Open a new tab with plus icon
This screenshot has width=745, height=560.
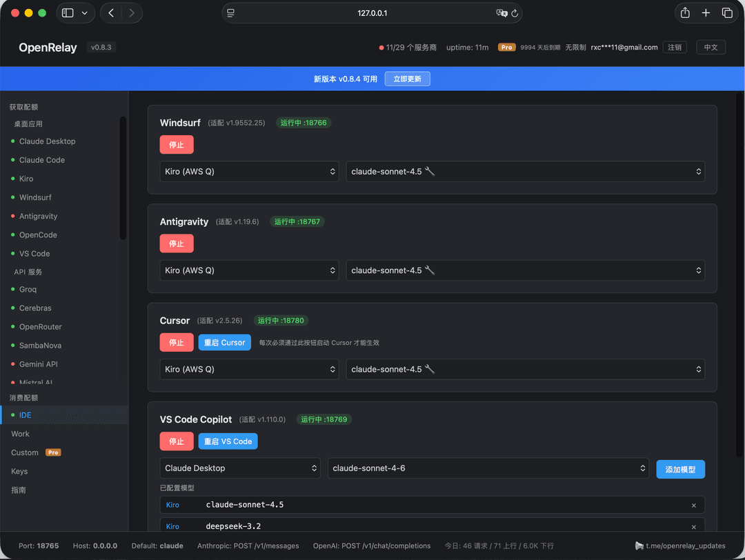pos(706,13)
